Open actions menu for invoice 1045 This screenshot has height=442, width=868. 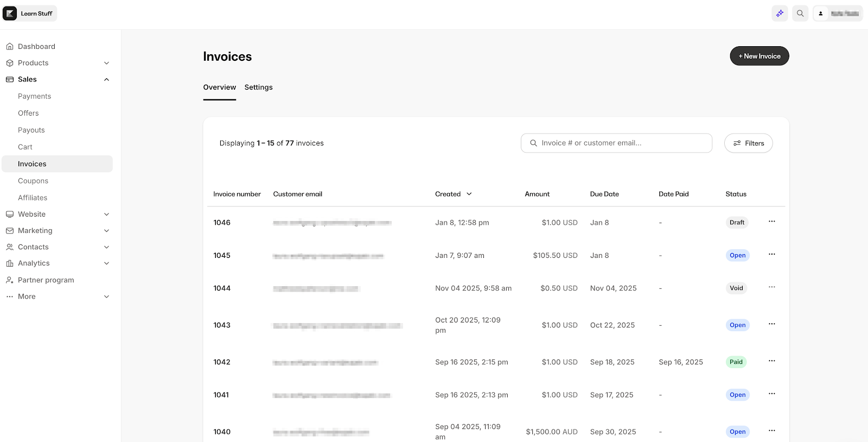[x=771, y=254]
